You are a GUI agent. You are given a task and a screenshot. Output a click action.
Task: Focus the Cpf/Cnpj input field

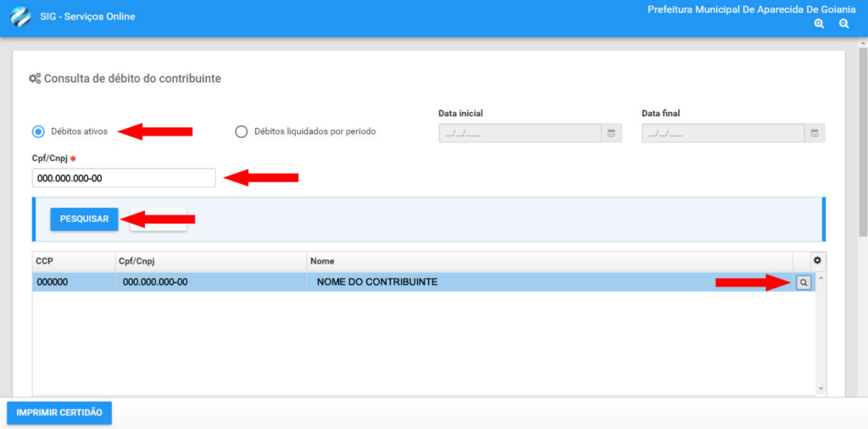pos(124,178)
